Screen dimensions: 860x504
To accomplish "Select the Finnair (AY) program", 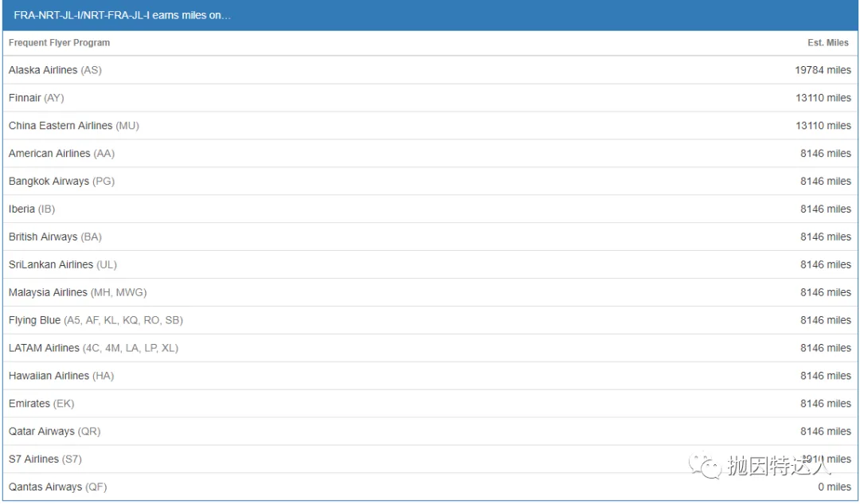I will (36, 98).
